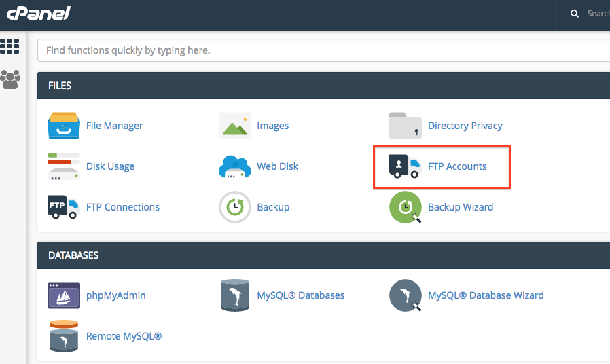The height and width of the screenshot is (364, 610).
Task: Open the phpMyAdmin sailboat icon
Action: point(64,295)
